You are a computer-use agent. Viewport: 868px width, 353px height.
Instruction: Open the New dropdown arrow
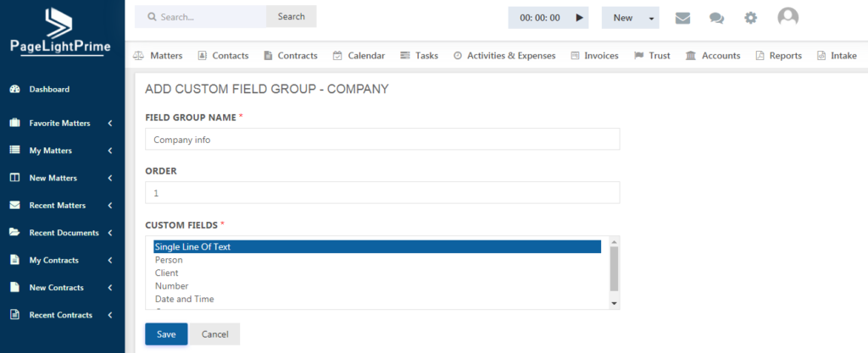coord(651,19)
